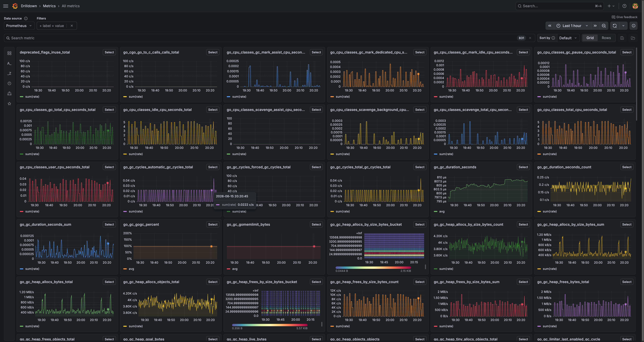The image size is (644, 342).
Task: Select the go_cpu_classes_total_cpu_seconds_total metric
Action: coord(627,110)
